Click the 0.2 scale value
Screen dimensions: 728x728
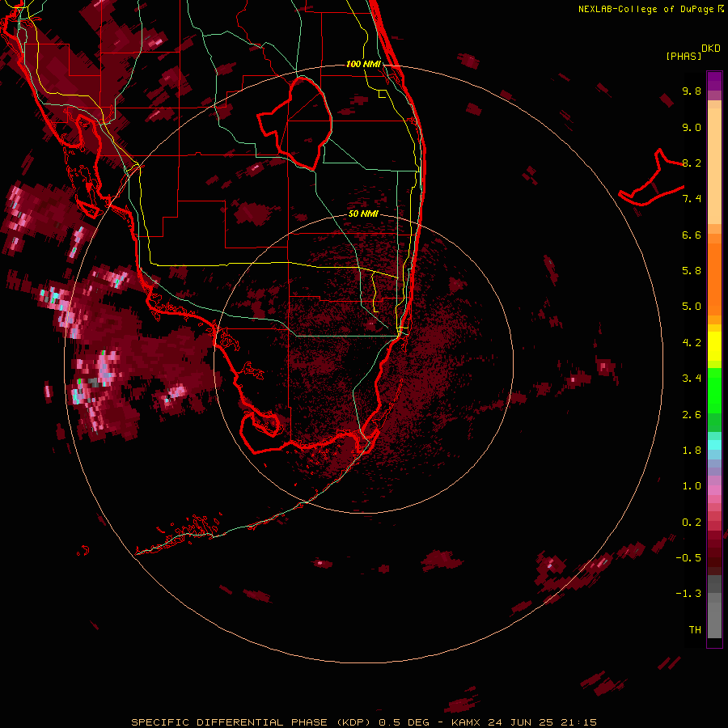click(692, 523)
